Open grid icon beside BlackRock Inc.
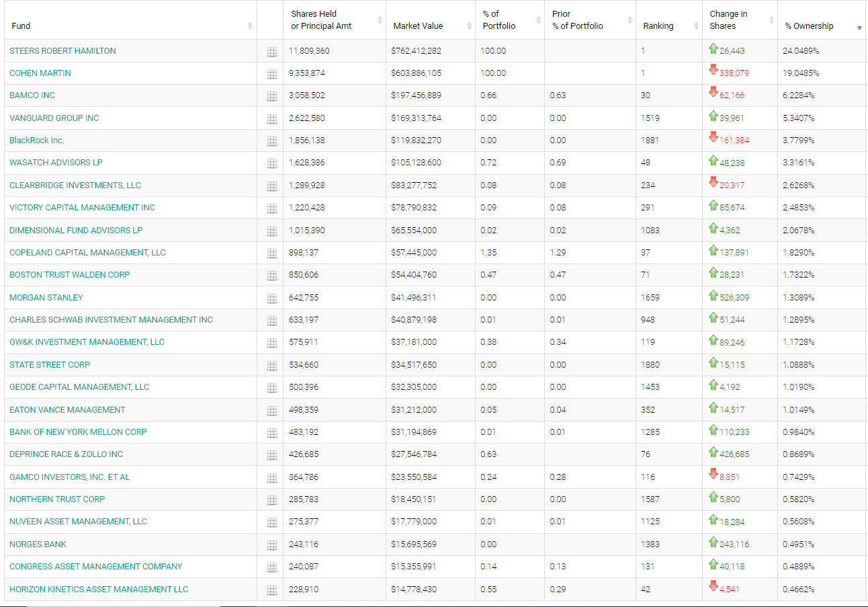 (271, 141)
